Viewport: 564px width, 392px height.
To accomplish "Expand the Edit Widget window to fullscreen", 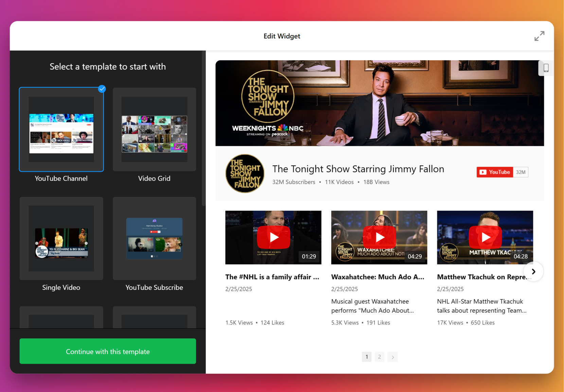I will coord(540,36).
